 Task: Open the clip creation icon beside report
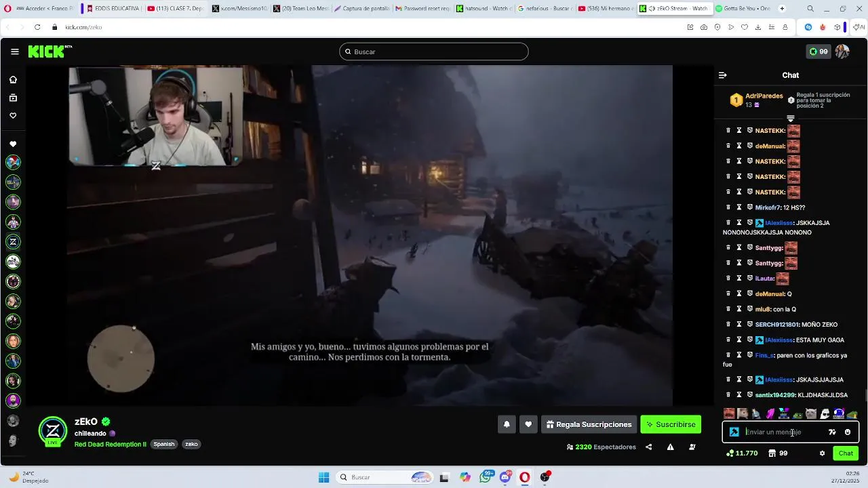692,447
